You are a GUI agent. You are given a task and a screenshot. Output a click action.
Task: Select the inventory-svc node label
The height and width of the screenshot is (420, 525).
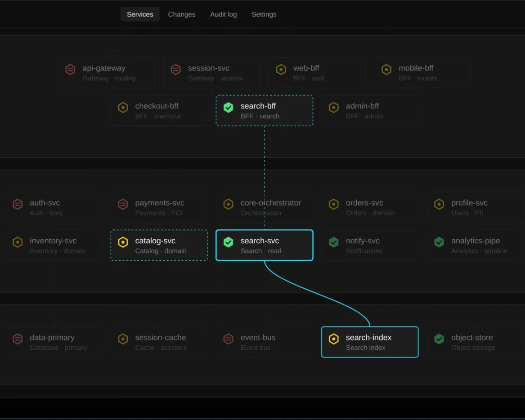point(53,241)
